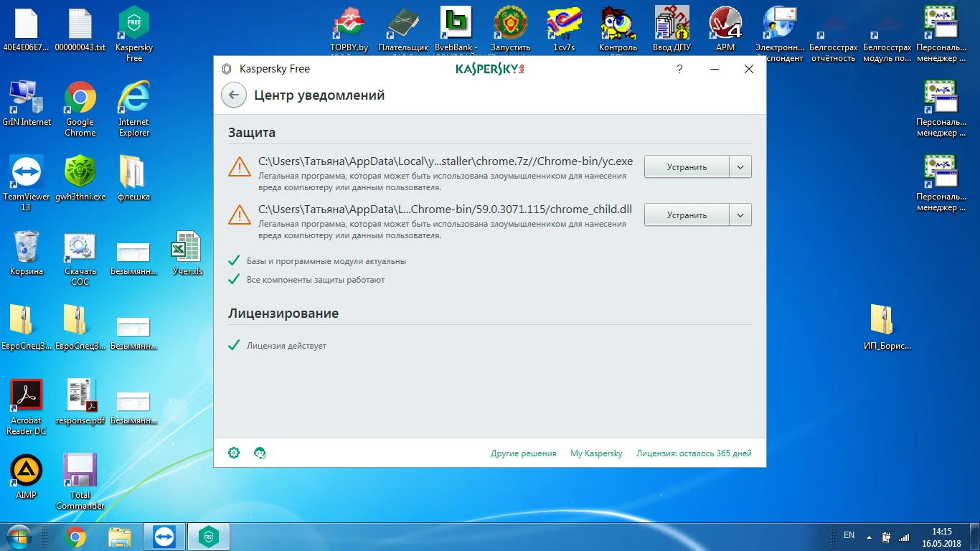Click the Kaspersky Lab logo in the header

[x=490, y=69]
